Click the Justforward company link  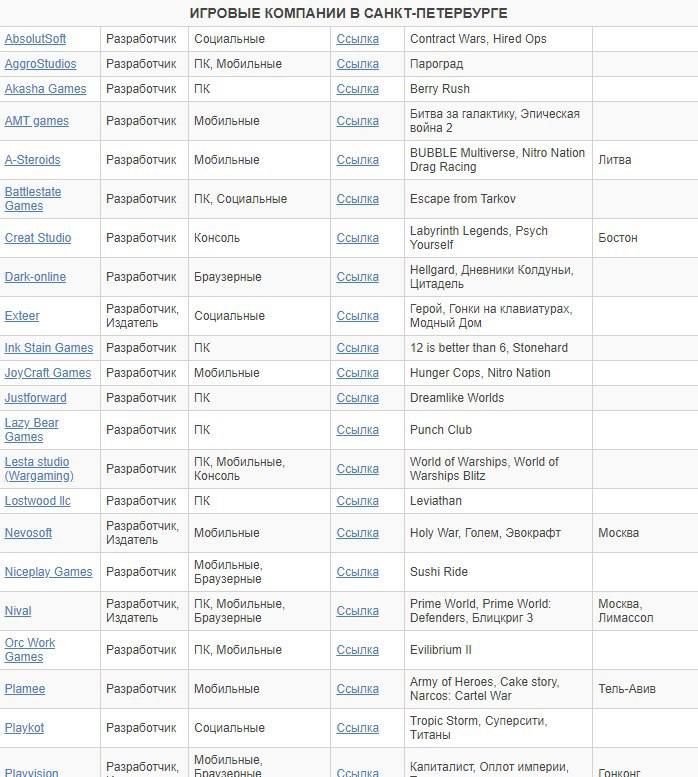[x=36, y=398]
